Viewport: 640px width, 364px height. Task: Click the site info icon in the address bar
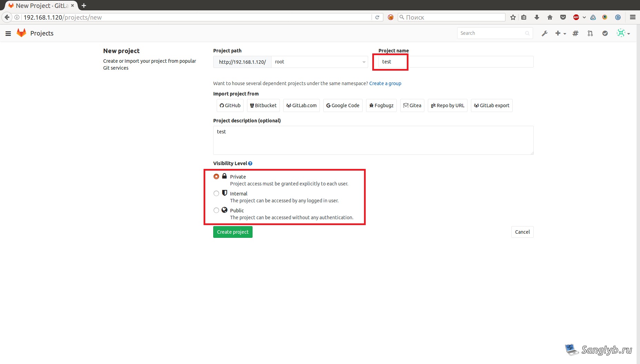click(x=17, y=17)
